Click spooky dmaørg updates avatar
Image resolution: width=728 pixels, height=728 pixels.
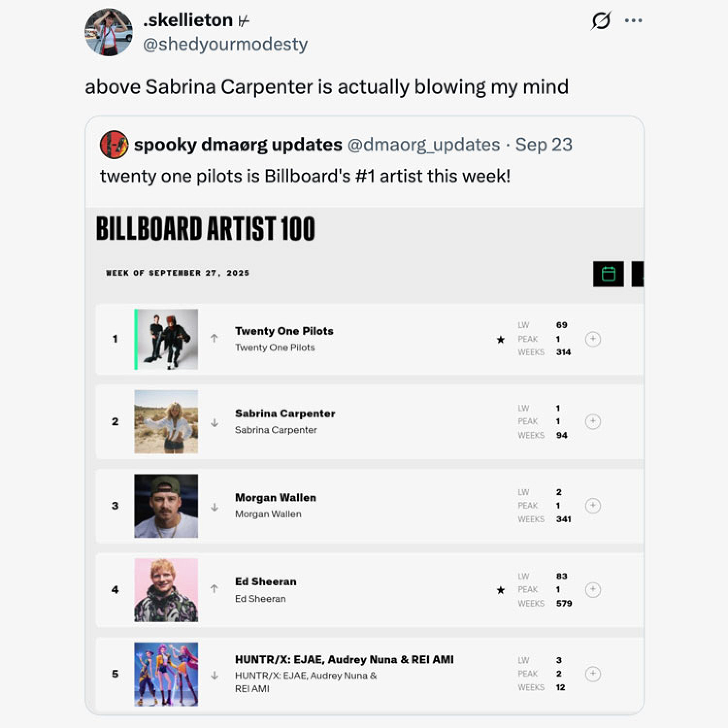(x=114, y=144)
